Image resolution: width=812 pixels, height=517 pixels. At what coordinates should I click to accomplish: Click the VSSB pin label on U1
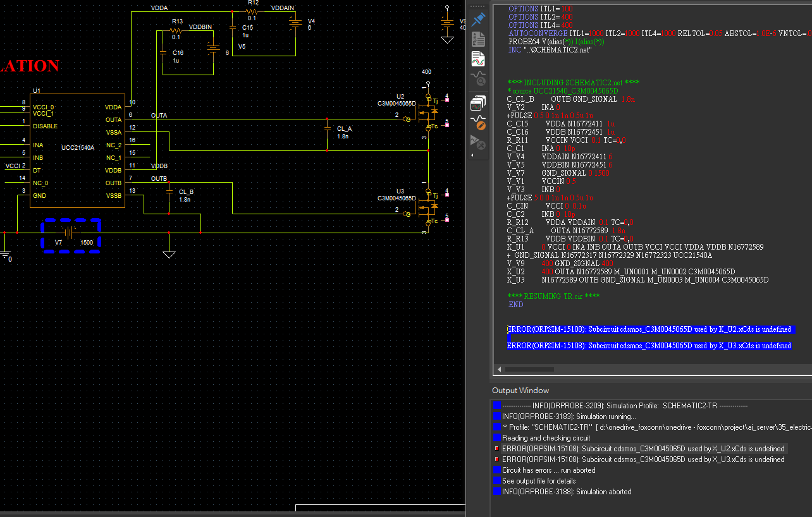click(113, 195)
